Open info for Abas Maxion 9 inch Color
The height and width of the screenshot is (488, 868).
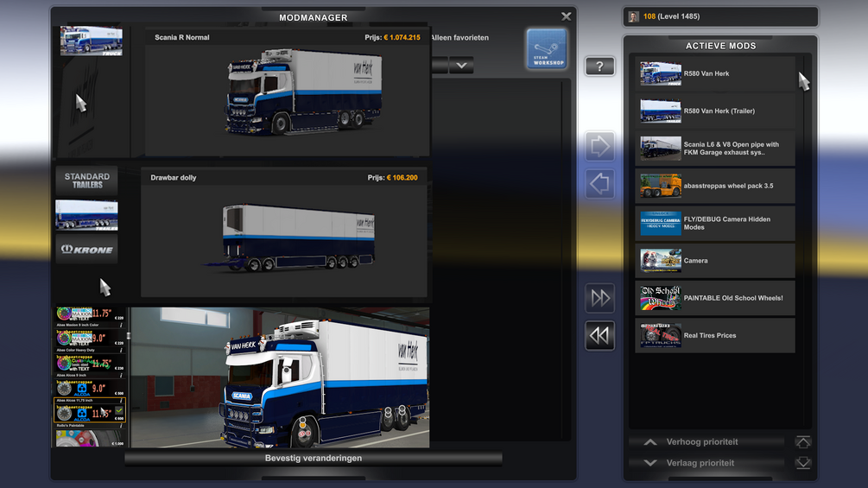tap(121, 325)
